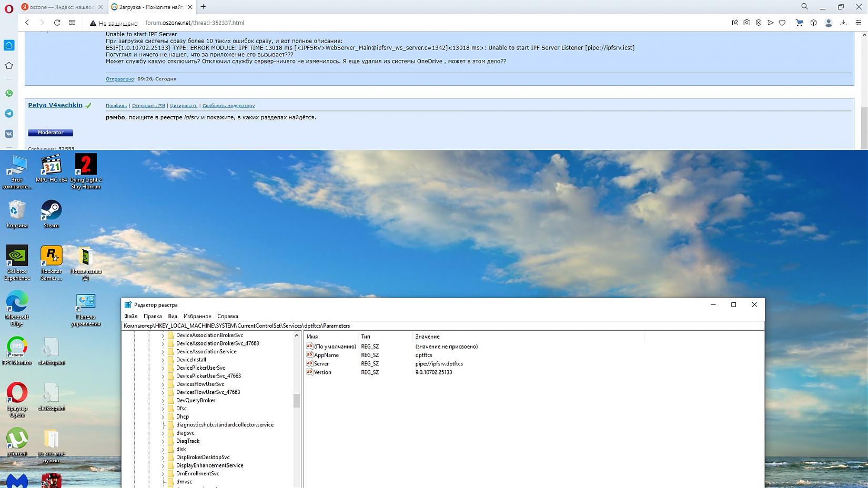Open the Steam desktop shortcut
The image size is (868, 488).
51,214
